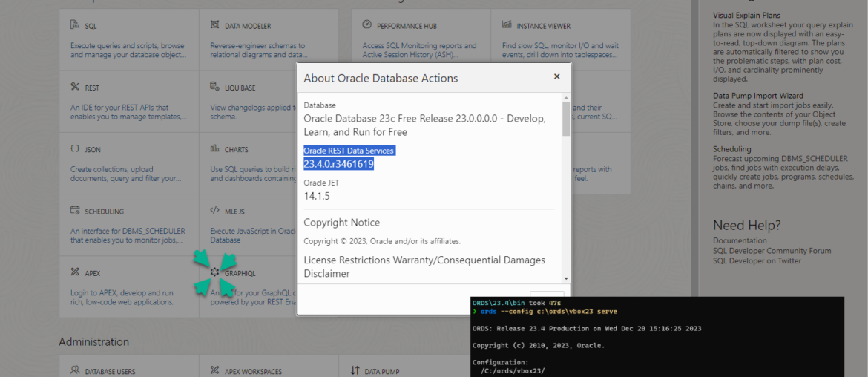868x377 pixels.
Task: Click the Oracle Database 23c Free Release text
Action: 424,125
